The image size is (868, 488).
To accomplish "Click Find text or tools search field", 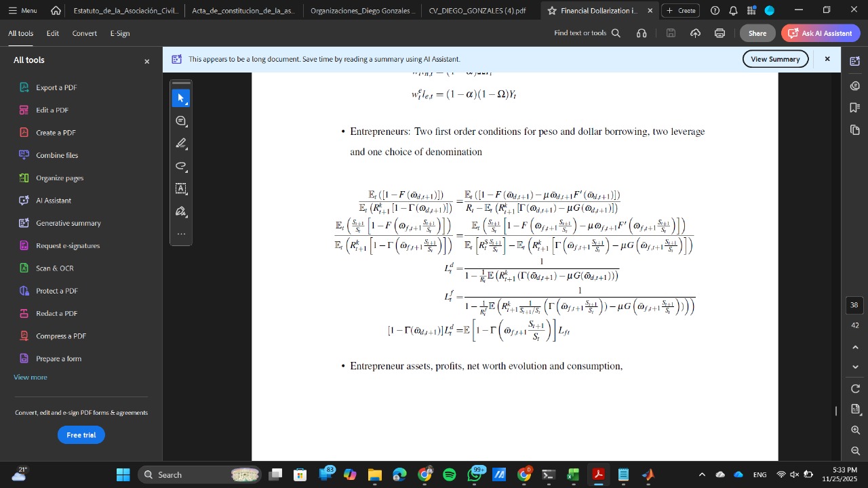I will (587, 33).
